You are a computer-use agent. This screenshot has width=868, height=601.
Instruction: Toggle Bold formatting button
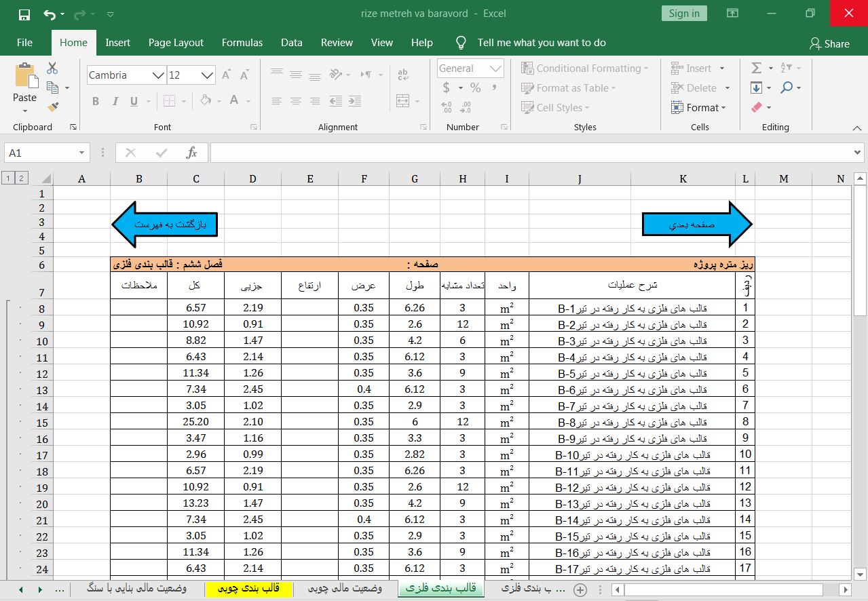tap(96, 101)
